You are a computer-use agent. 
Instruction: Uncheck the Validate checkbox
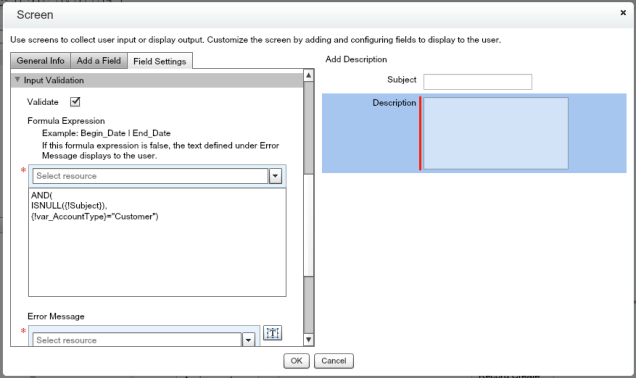75,102
